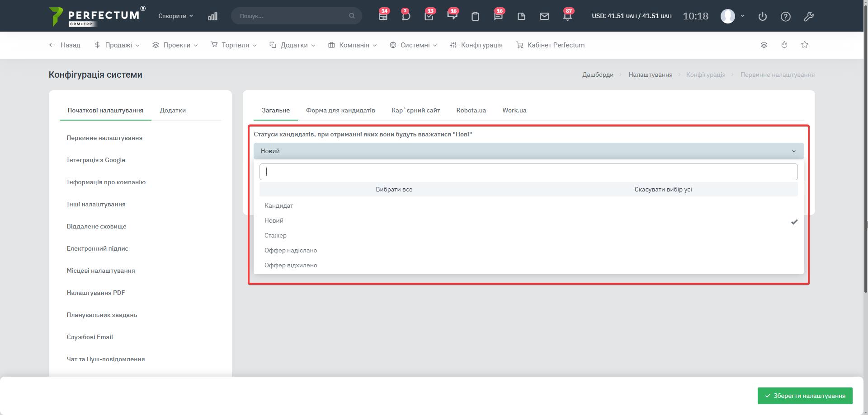The width and height of the screenshot is (868, 415).
Task: Open Інтеграція з Google settings
Action: [96, 160]
